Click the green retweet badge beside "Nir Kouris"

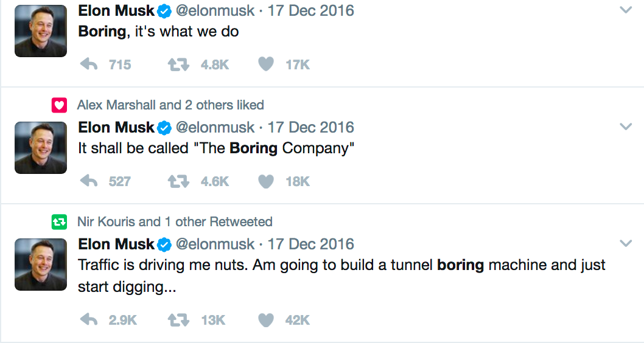tap(58, 222)
